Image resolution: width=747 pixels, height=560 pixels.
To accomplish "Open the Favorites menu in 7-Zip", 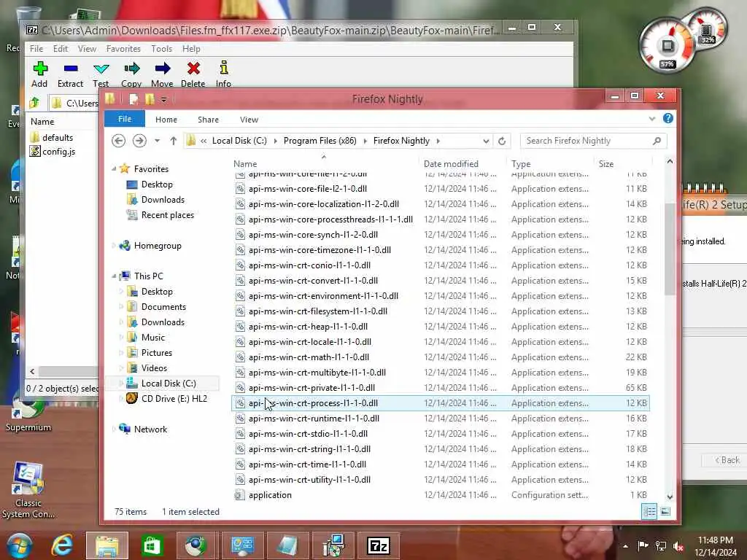I will pyautogui.click(x=123, y=49).
